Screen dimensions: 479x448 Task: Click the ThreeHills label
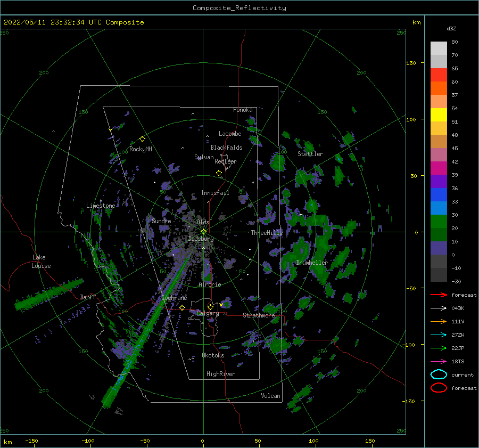point(267,233)
